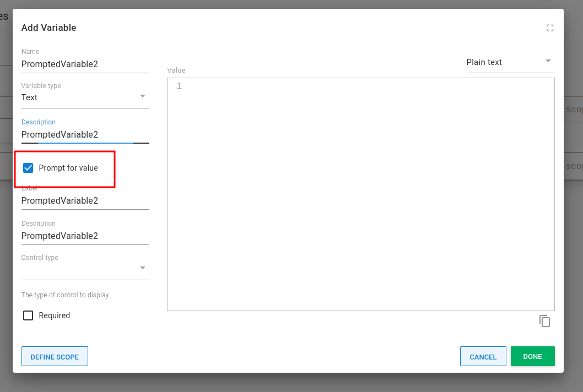Uncheck the Prompt for value checkbox
Image resolution: width=583 pixels, height=392 pixels.
(28, 167)
